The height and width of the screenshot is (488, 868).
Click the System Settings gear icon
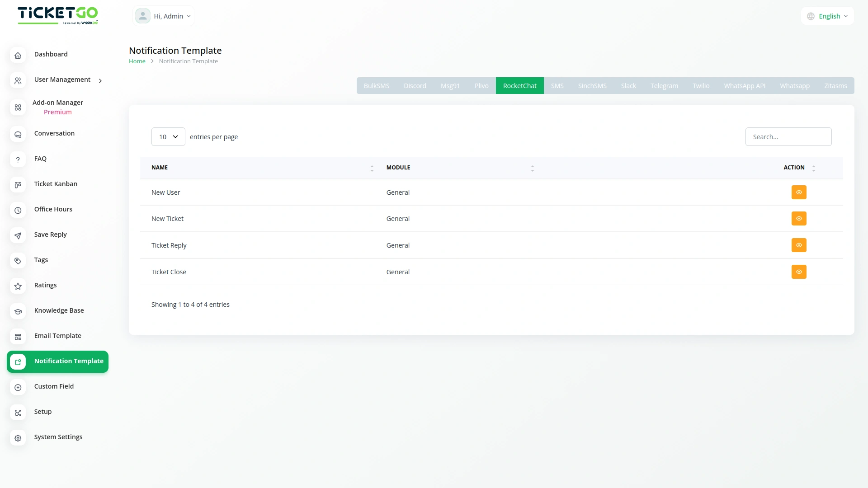18,438
